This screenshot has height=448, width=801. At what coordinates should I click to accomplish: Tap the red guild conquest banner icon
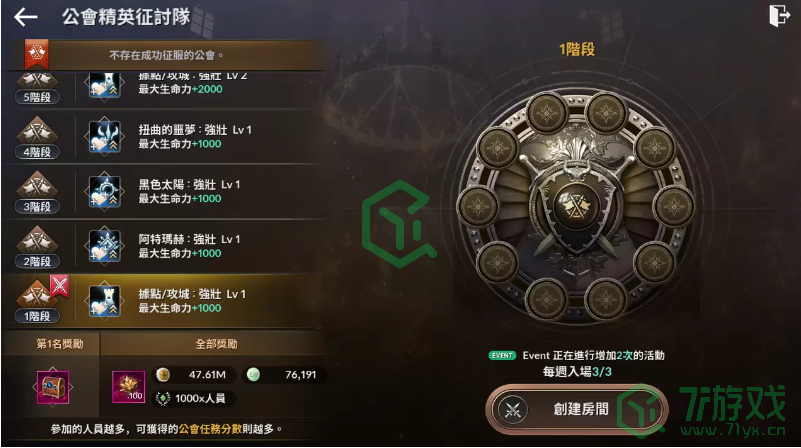pyautogui.click(x=37, y=54)
